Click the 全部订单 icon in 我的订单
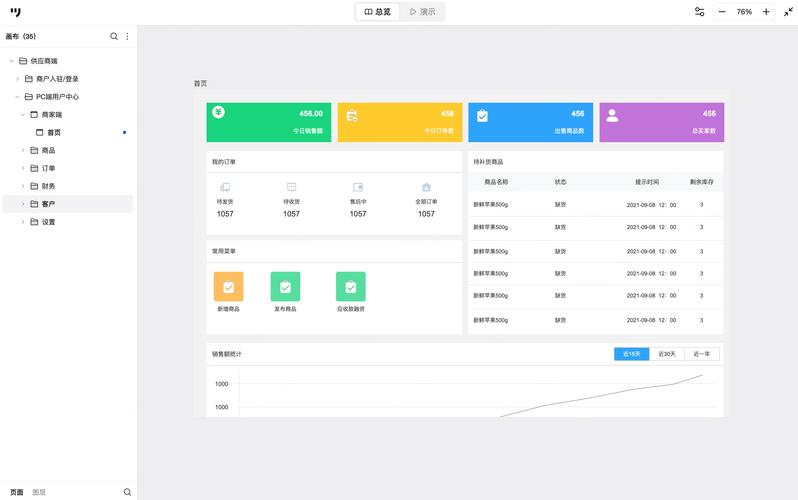 tap(426, 187)
